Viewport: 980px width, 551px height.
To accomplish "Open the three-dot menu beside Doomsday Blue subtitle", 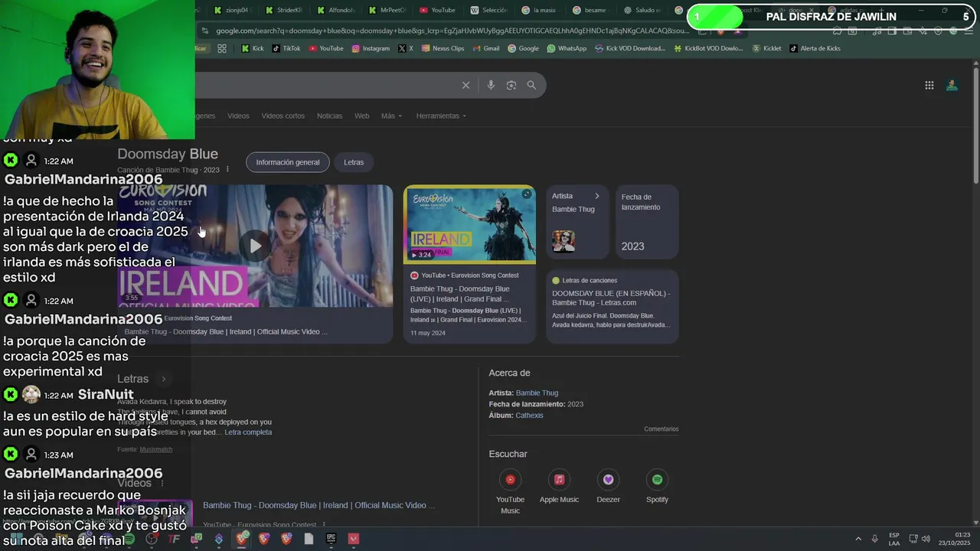I will point(227,169).
